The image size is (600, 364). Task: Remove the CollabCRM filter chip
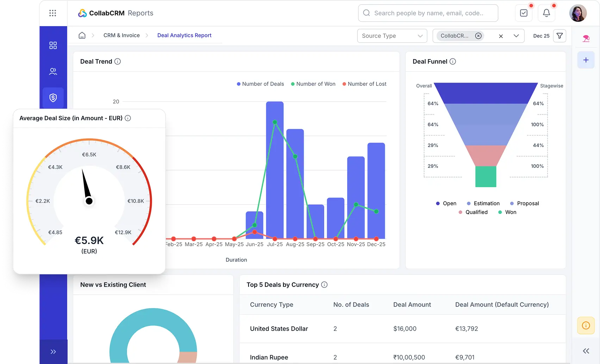pos(478,36)
